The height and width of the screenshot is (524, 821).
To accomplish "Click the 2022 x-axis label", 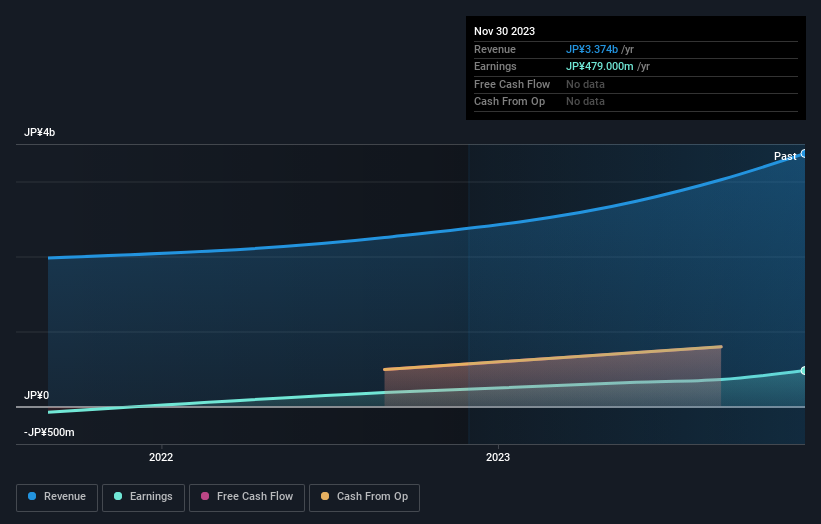I will pos(161,457).
